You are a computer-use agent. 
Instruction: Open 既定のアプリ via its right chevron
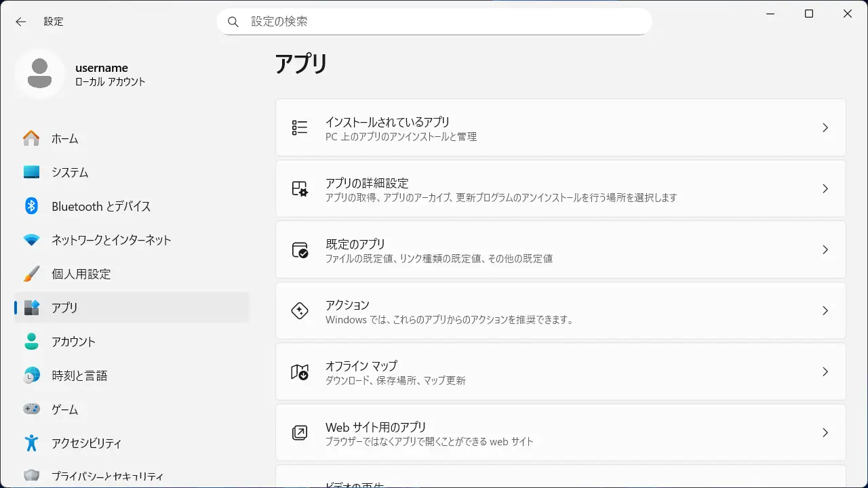tap(825, 249)
